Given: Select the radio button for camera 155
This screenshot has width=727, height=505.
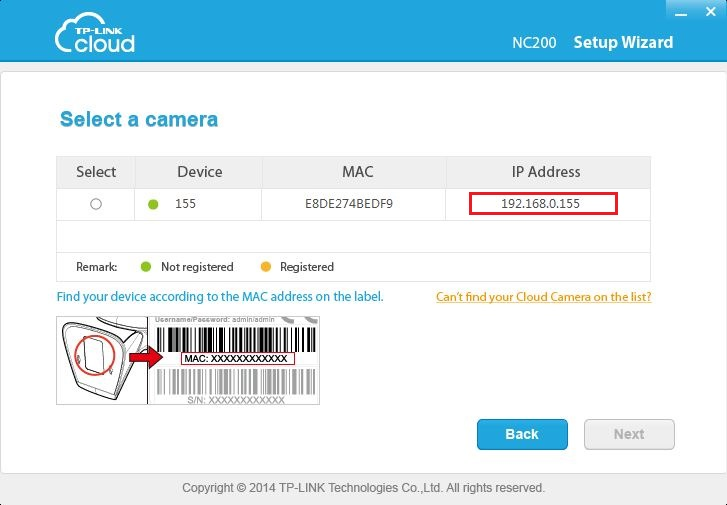Looking at the screenshot, I should (96, 204).
